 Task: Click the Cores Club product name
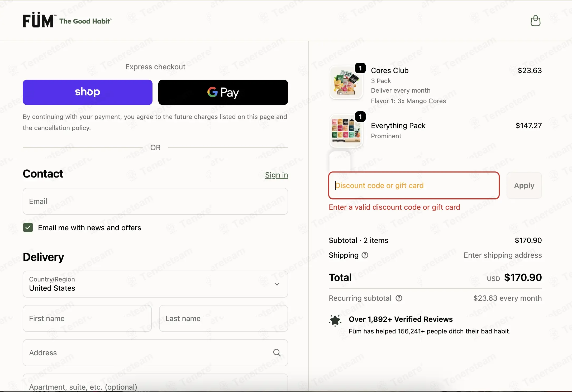(390, 70)
